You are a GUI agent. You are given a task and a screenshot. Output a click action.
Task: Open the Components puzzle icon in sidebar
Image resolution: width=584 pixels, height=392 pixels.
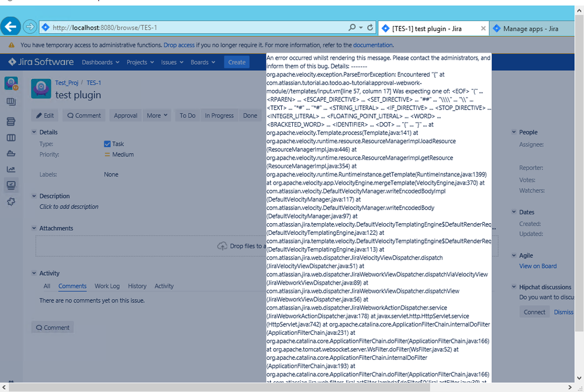pos(11,202)
